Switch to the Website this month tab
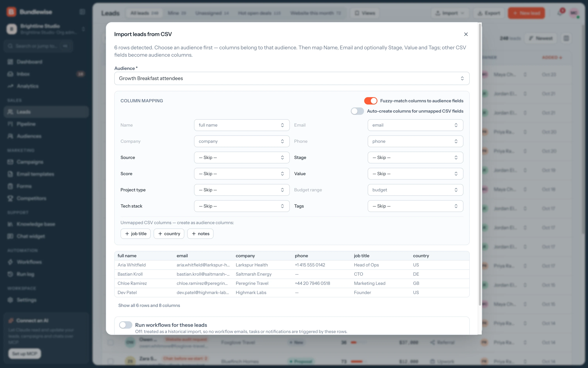 [315, 13]
